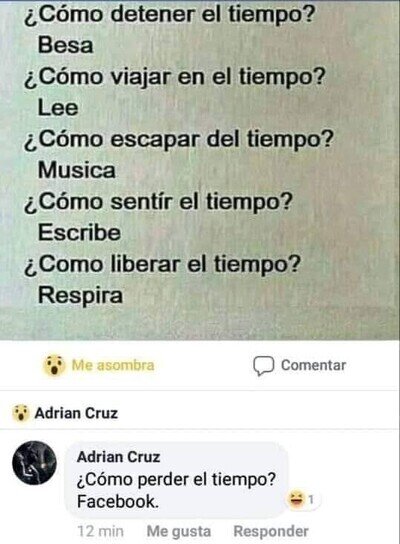
Task: Toggle the Me asombra reaction label
Action: pyautogui.click(x=113, y=365)
